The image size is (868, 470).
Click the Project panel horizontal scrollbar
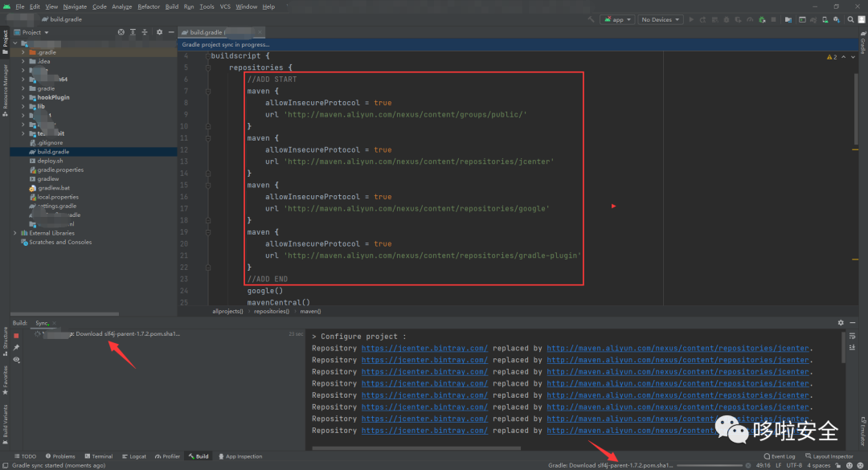click(65, 314)
